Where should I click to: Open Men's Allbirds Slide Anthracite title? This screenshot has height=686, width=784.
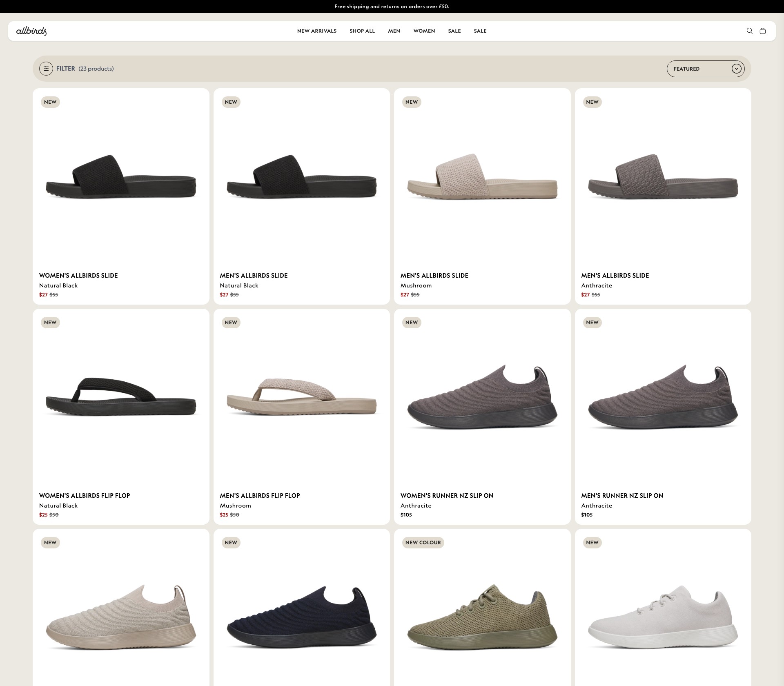click(615, 276)
